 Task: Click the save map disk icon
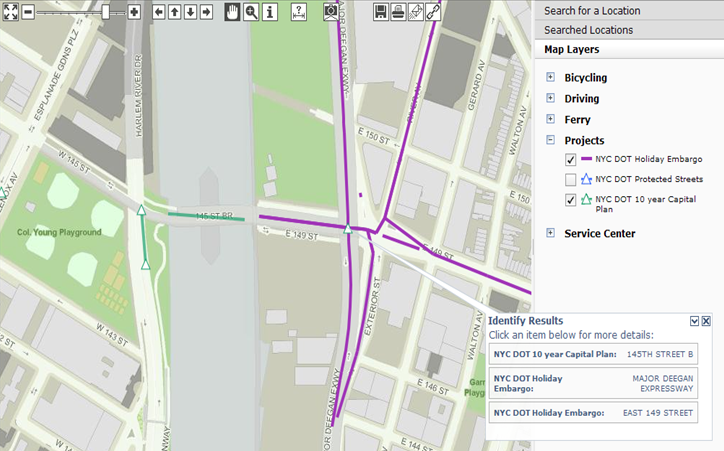[381, 12]
